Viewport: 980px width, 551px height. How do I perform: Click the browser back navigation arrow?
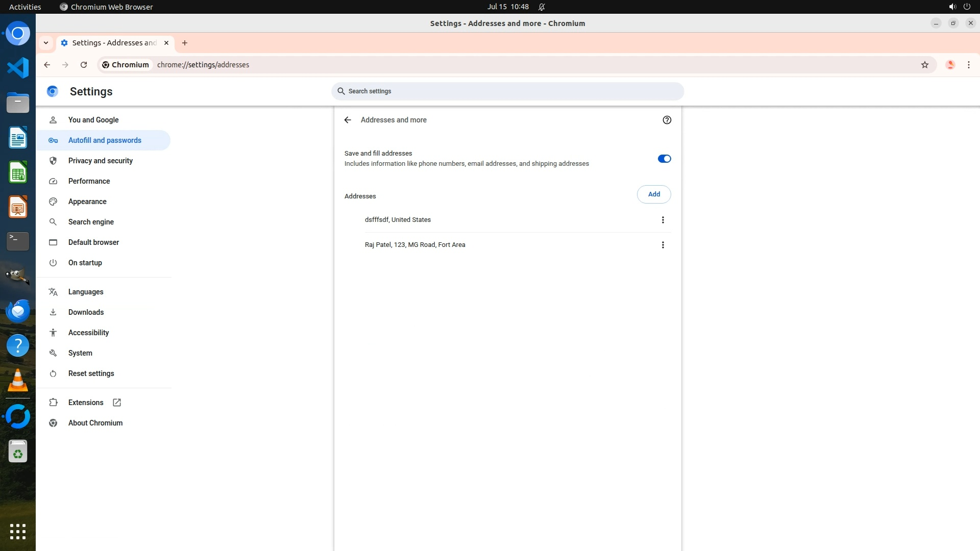(x=47, y=65)
